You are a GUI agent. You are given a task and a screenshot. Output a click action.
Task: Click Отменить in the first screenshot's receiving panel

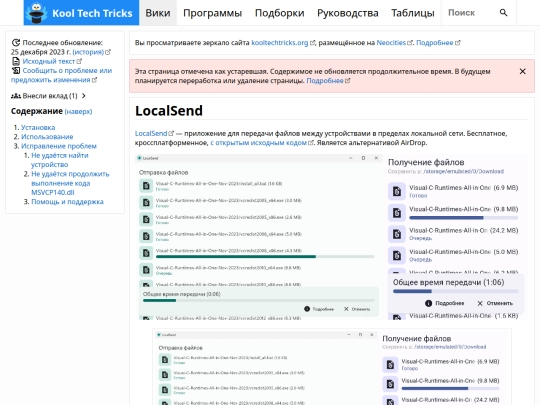point(495,303)
